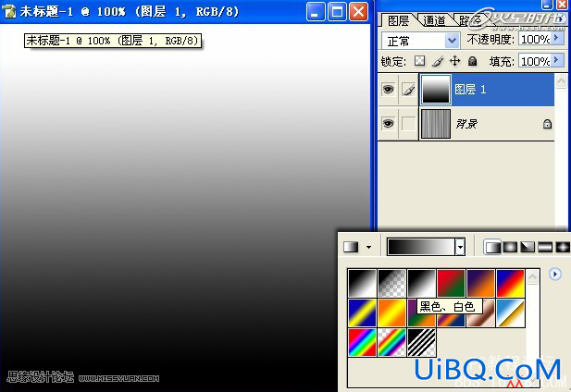Choose the violet, orange gradient swatch
Viewport: 571px width, 392px height.
tap(480, 284)
